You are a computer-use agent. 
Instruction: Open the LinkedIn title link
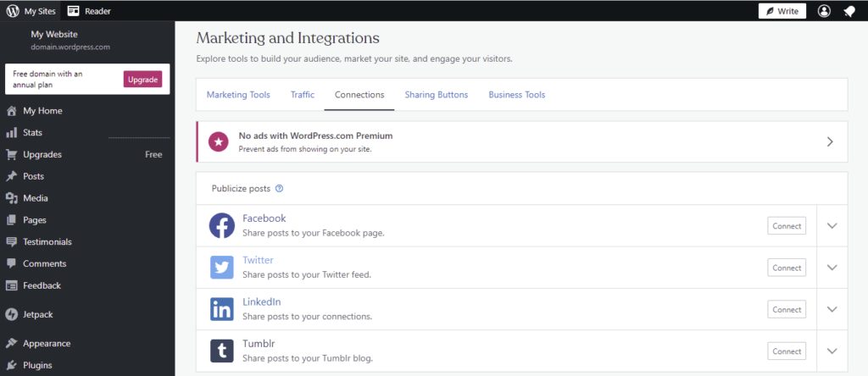[262, 302]
